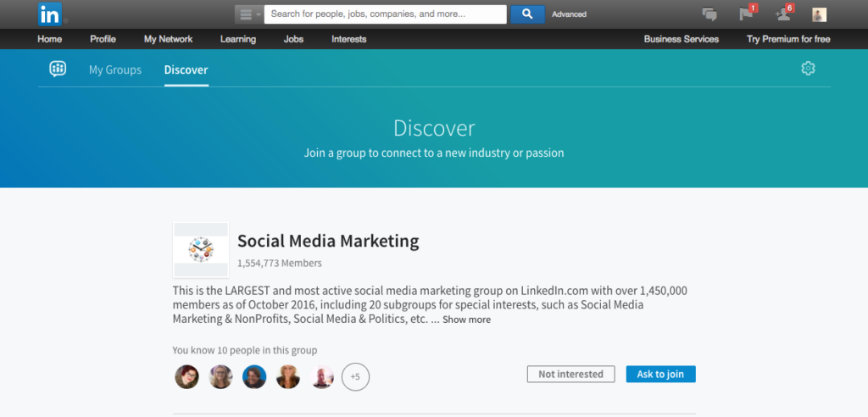Open Groups settings gear
The height and width of the screenshot is (417, 868).
click(808, 69)
